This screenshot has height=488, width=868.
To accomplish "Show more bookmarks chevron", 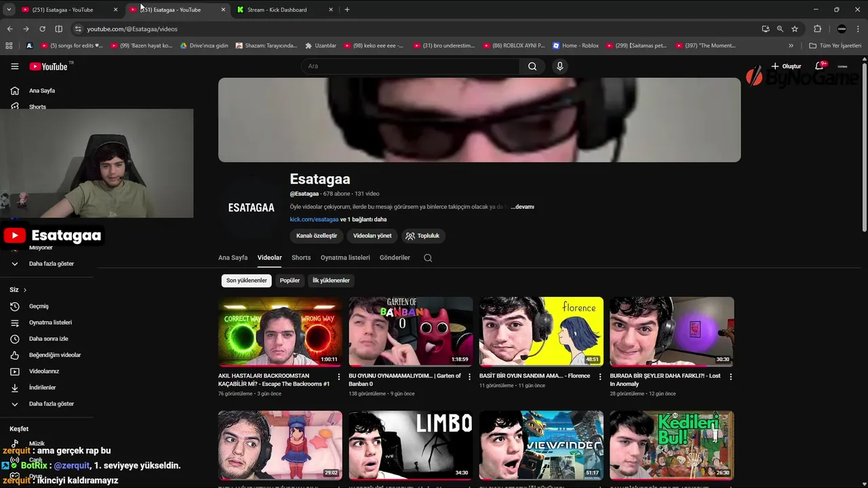I will pyautogui.click(x=791, y=45).
